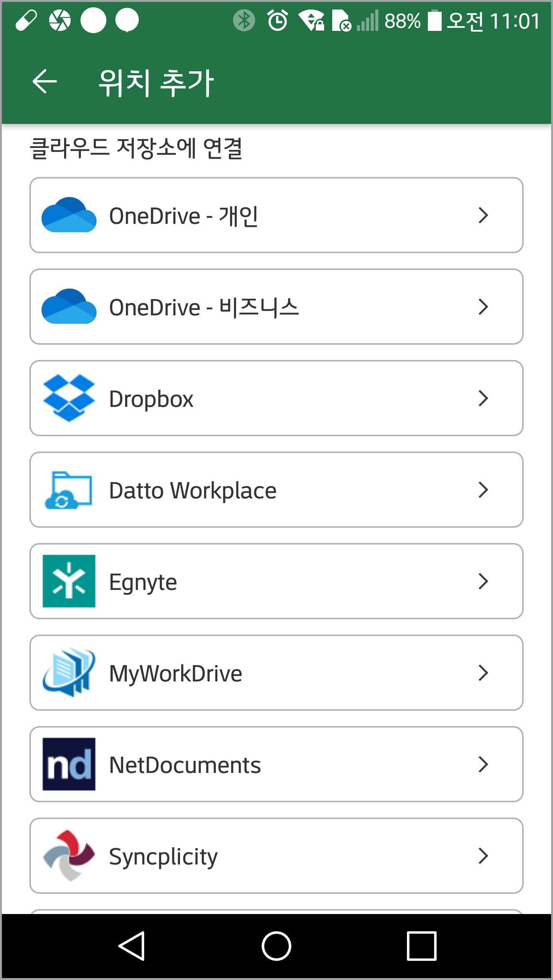Tap the Datto Workplace folder icon
The height and width of the screenshot is (980, 553).
69,490
